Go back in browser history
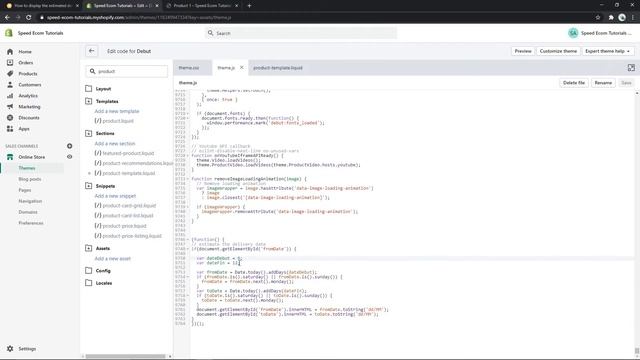This screenshot has width=640, height=360. [x=7, y=18]
